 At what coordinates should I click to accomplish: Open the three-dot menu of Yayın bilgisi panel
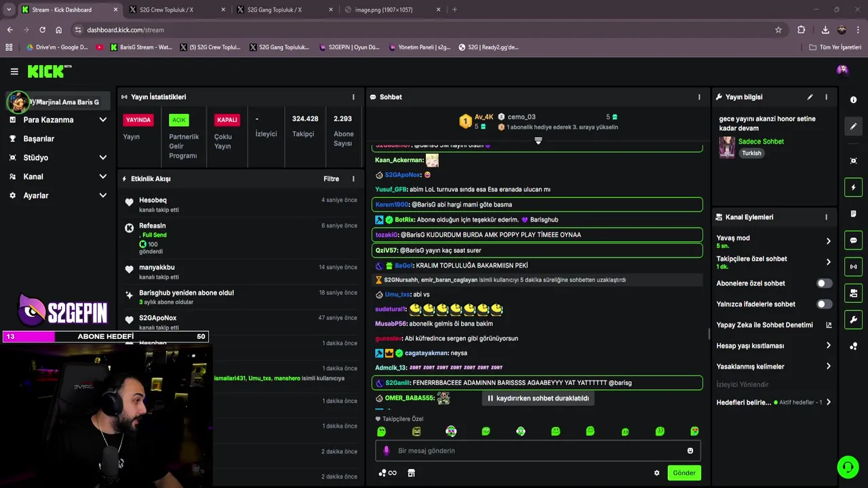pos(826,97)
